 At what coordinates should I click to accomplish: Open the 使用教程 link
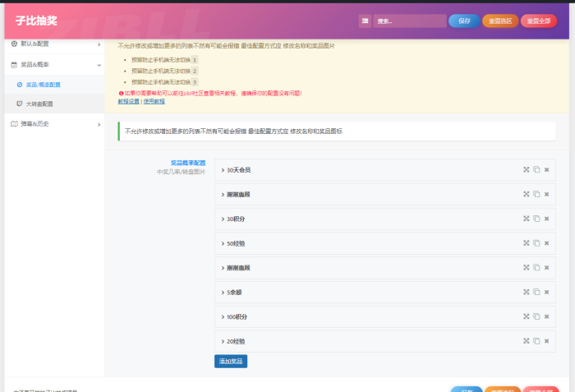pyautogui.click(x=154, y=101)
